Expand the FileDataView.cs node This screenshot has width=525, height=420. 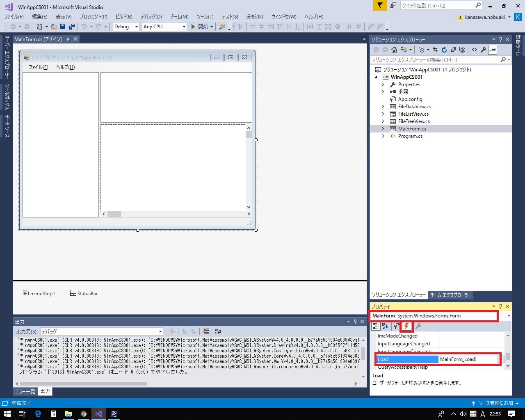click(x=383, y=107)
